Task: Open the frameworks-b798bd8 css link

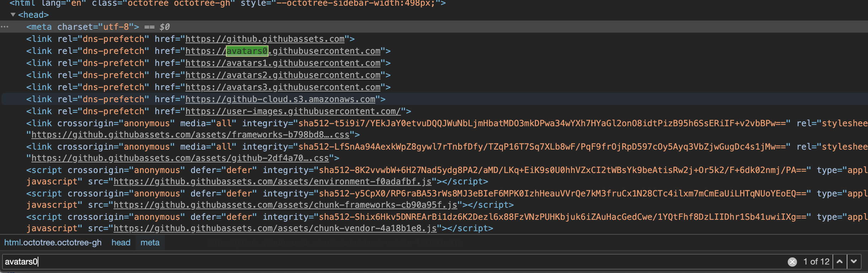Action: (190, 135)
